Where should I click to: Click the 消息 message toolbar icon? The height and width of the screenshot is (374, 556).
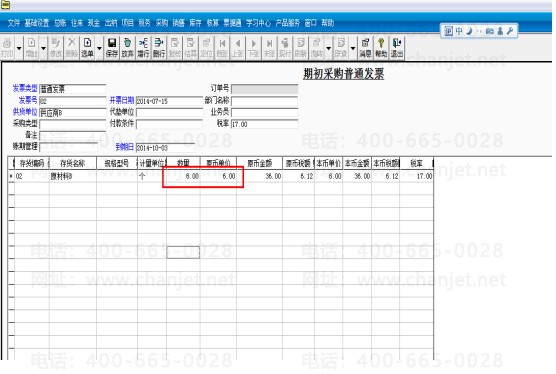pos(365,48)
